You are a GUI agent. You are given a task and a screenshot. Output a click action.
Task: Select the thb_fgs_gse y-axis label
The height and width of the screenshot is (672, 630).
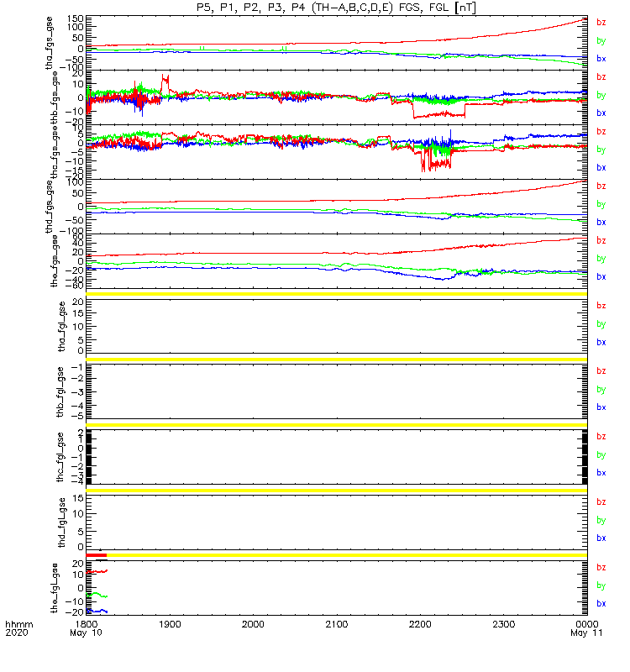pos(54,97)
